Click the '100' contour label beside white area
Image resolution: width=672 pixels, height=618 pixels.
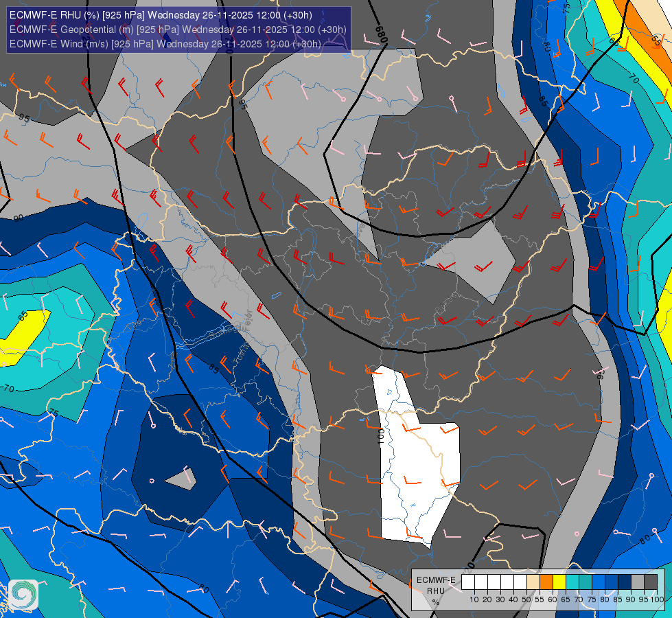380,437
